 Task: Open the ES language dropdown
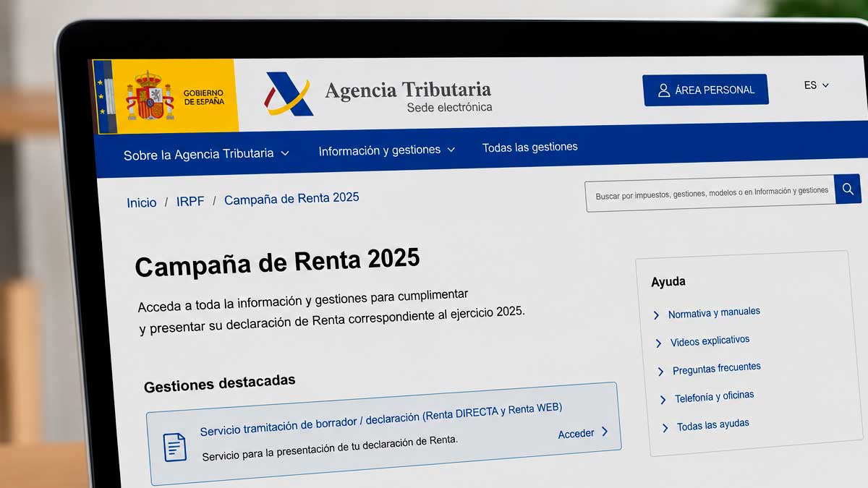click(x=816, y=85)
